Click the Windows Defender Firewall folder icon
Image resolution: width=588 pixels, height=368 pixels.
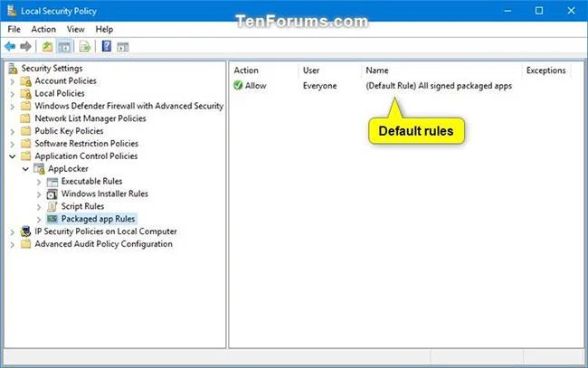(x=26, y=106)
